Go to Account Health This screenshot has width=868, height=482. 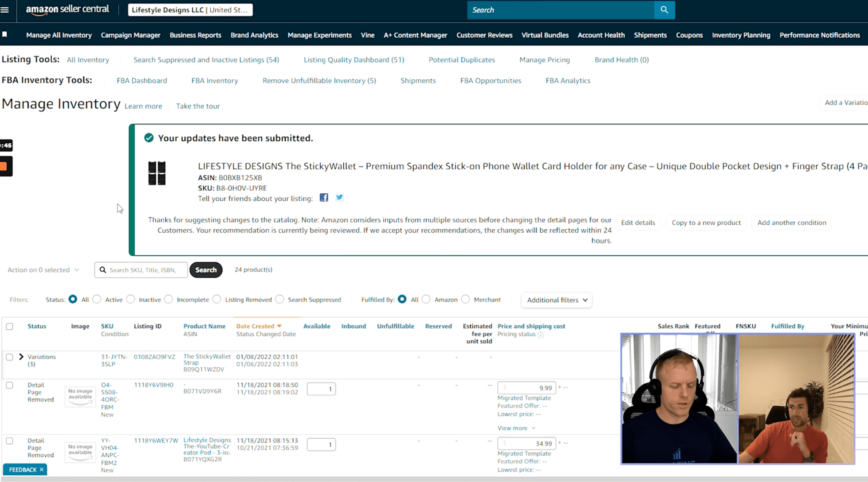pyautogui.click(x=601, y=35)
